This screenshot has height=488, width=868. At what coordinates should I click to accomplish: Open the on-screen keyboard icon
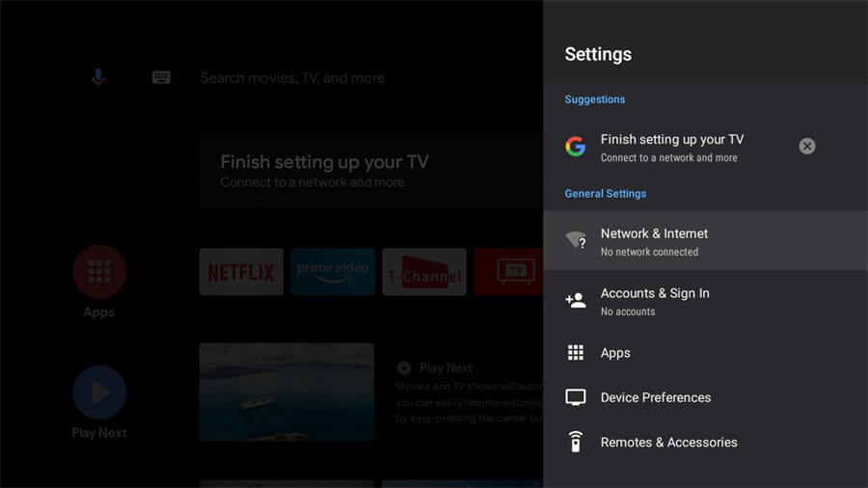click(x=161, y=78)
